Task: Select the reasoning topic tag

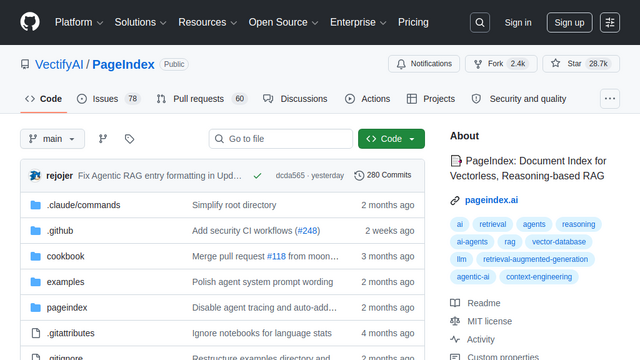Action: (x=578, y=224)
